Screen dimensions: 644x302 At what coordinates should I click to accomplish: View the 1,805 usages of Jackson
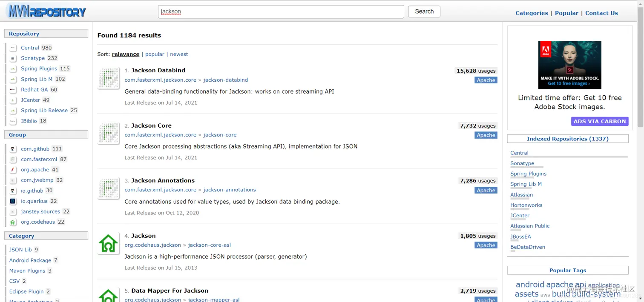[x=478, y=236]
